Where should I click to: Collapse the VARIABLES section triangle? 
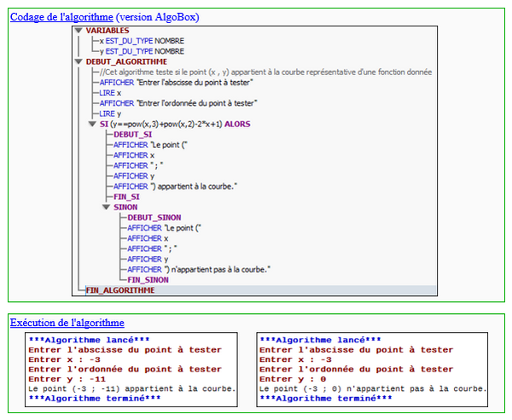(79, 31)
